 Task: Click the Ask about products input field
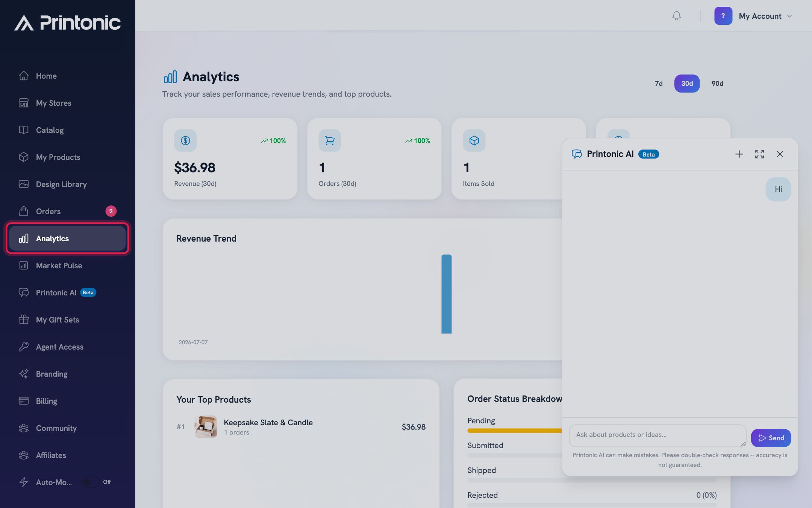pyautogui.click(x=657, y=436)
